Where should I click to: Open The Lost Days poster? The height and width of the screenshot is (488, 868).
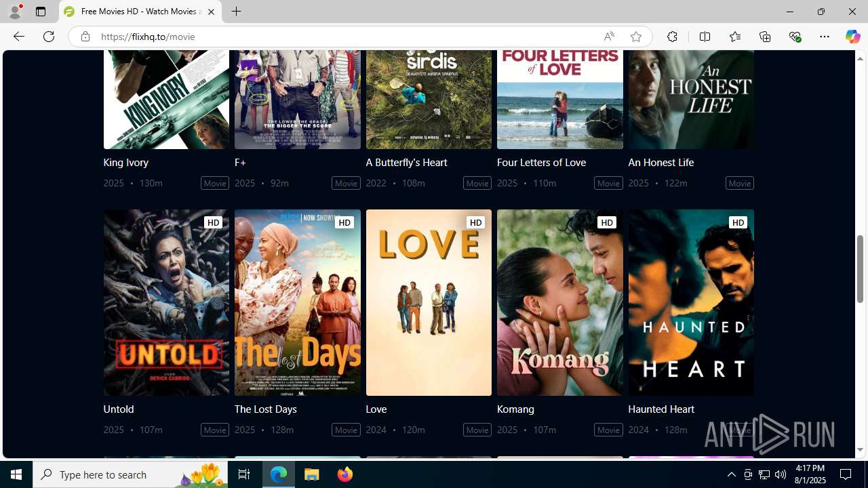(298, 302)
